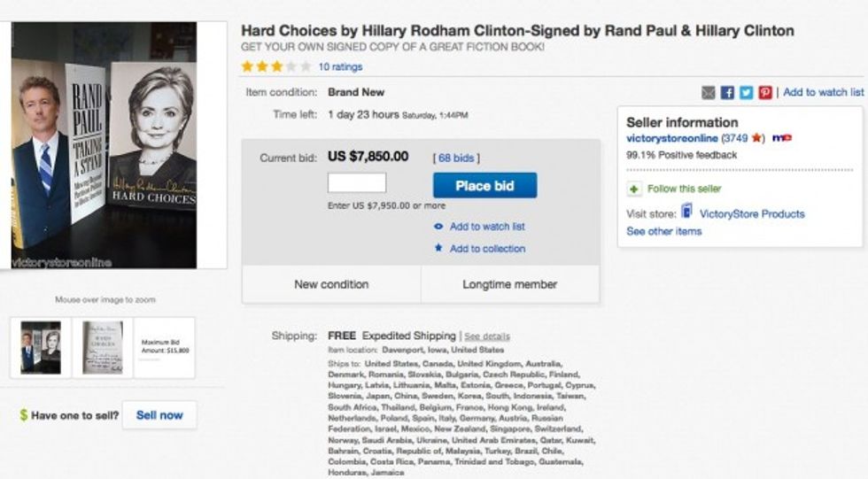Share listing on Facebook
This screenshot has height=479, width=868.
coord(727,92)
